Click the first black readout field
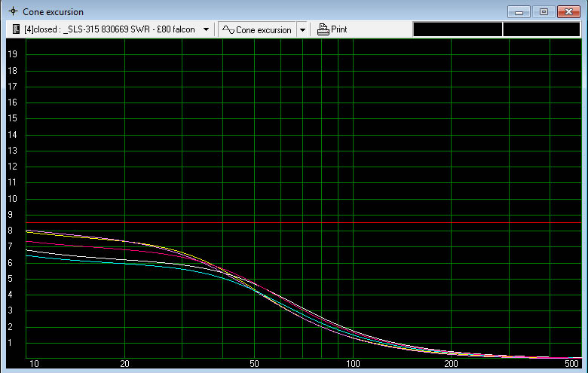Image resolution: width=588 pixels, height=373 pixels. [457, 29]
